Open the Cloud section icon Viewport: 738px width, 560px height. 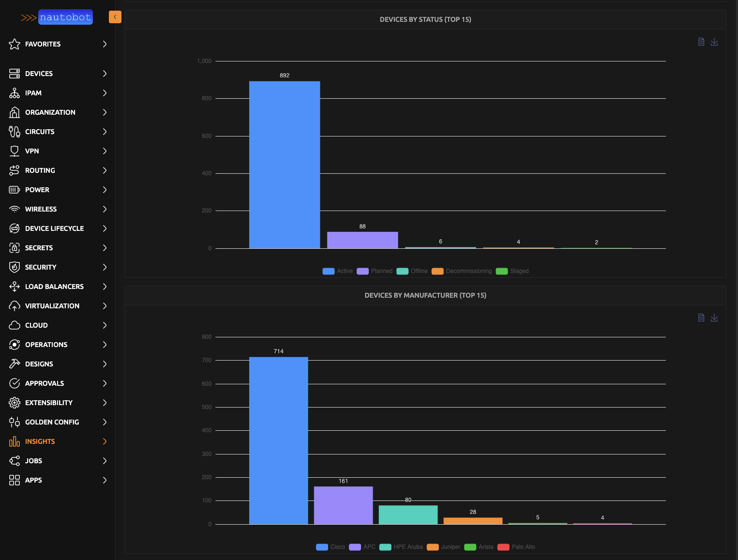tap(15, 325)
